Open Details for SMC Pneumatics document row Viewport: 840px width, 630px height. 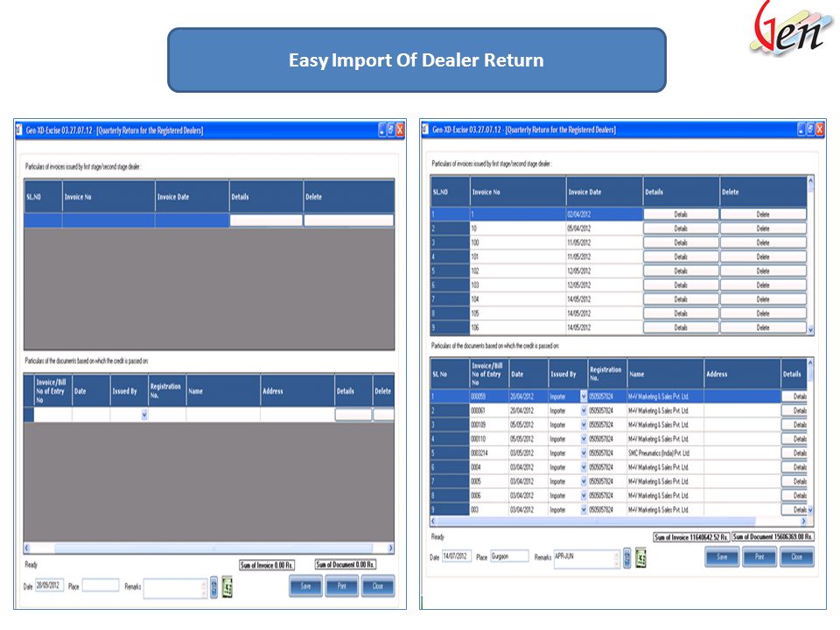[794, 453]
